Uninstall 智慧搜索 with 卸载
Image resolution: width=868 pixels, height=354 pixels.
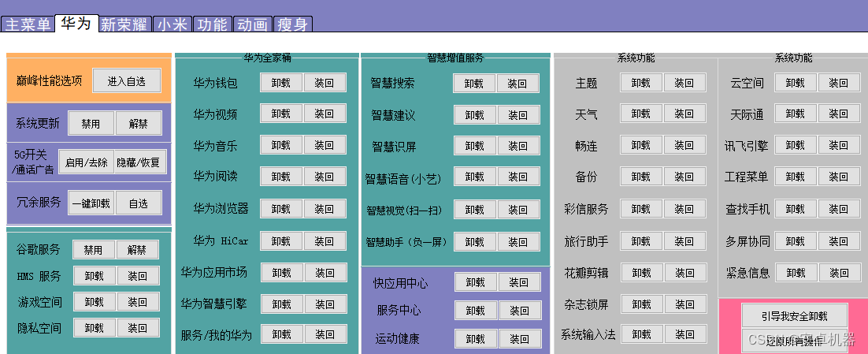click(474, 83)
